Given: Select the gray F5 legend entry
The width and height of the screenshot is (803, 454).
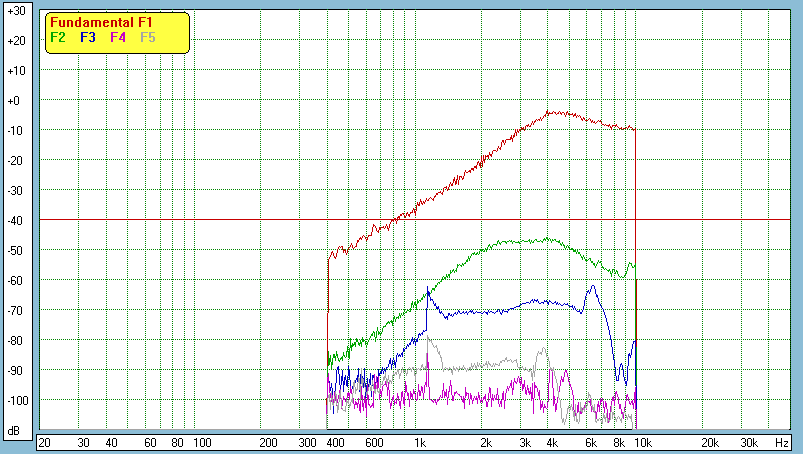Looking at the screenshot, I should click(148, 37).
